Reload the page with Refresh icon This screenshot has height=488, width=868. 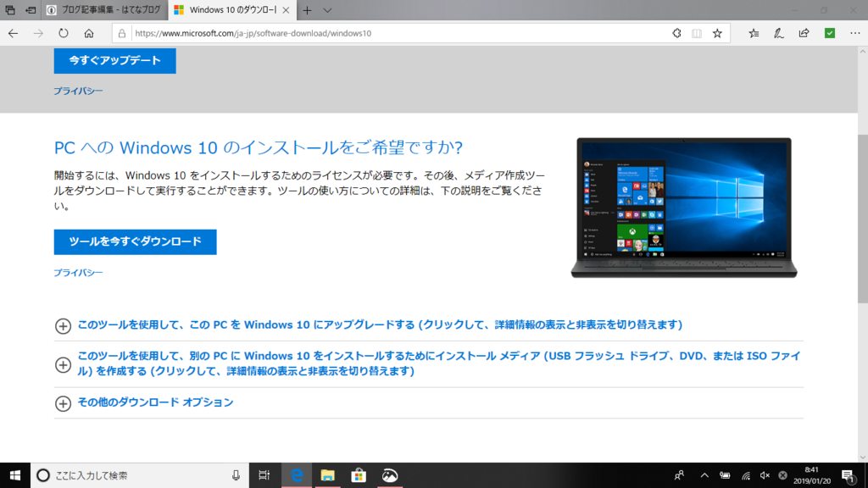point(63,33)
